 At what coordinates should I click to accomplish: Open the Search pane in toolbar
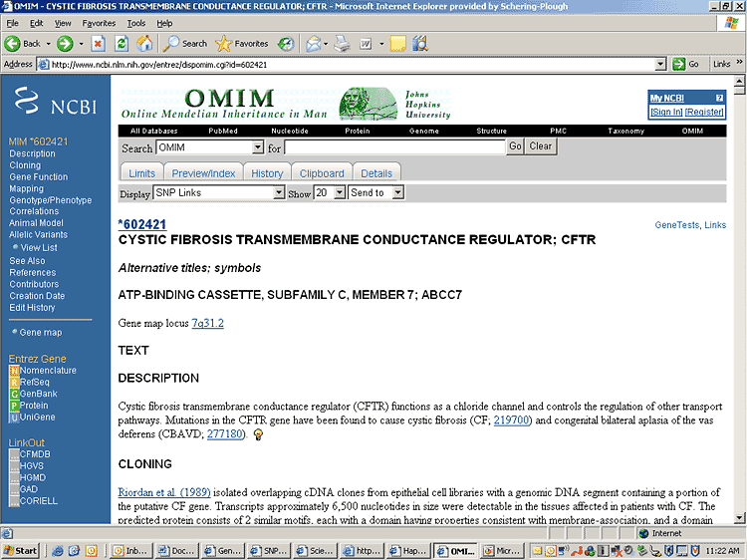click(185, 44)
